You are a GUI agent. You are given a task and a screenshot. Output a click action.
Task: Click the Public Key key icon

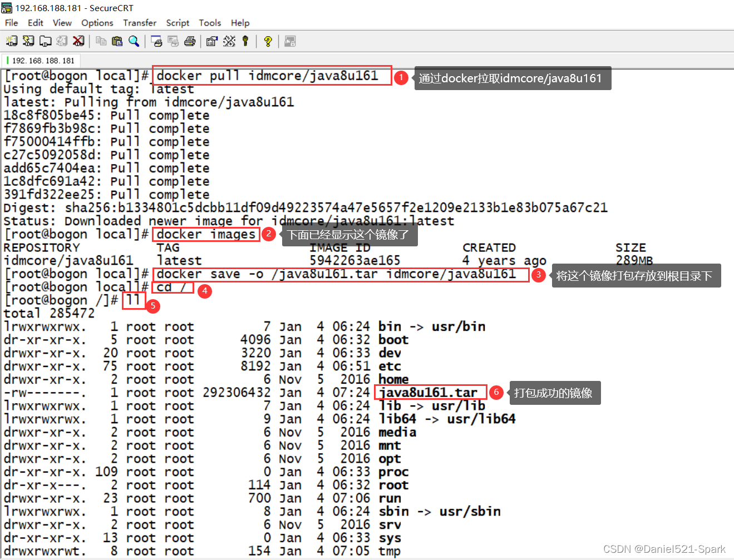[x=245, y=41]
